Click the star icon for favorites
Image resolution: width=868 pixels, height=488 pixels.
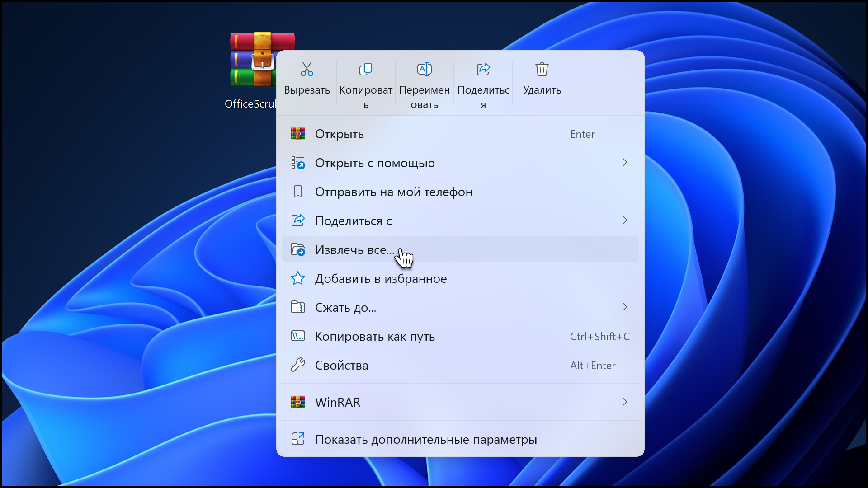pyautogui.click(x=297, y=278)
